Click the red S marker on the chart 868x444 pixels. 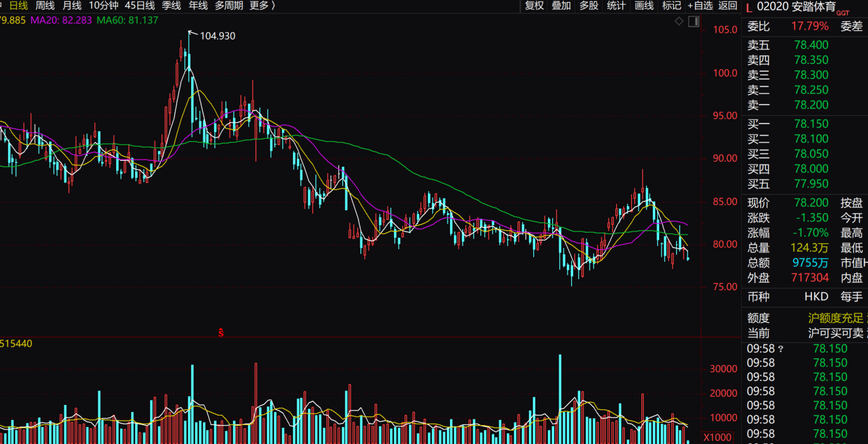pos(221,332)
